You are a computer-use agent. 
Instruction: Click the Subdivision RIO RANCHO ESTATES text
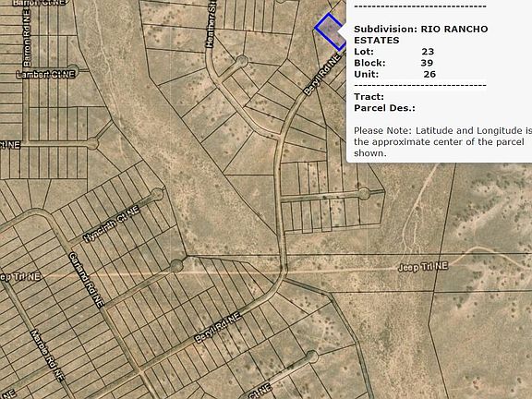pos(421,34)
